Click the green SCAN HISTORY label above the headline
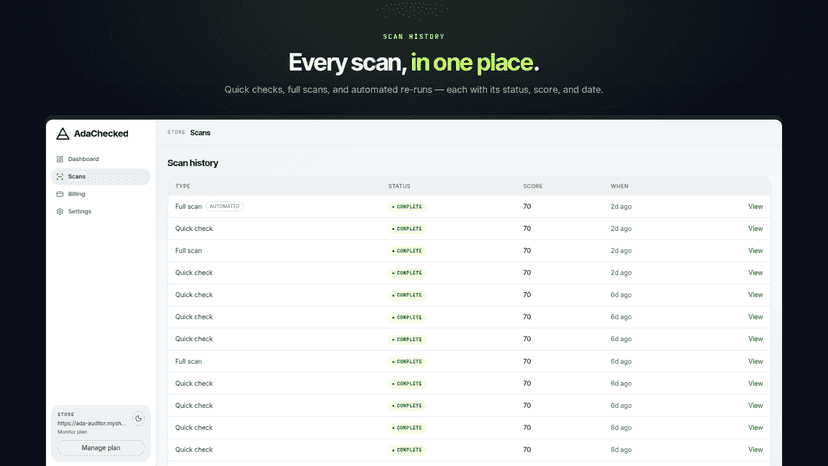The image size is (828, 466). pyautogui.click(x=413, y=36)
